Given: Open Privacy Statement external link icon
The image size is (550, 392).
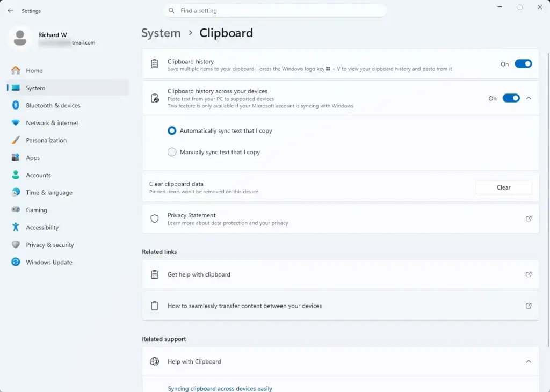Looking at the screenshot, I should pyautogui.click(x=529, y=219).
